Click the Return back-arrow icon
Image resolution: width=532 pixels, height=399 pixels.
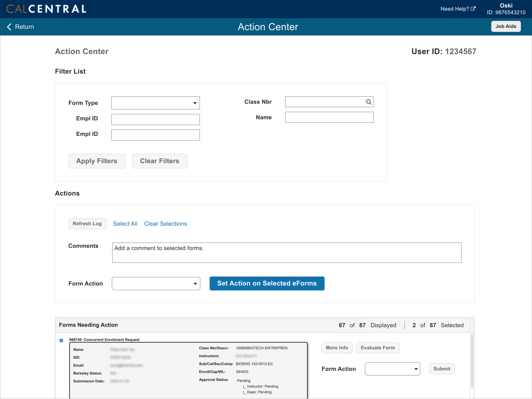(9, 27)
